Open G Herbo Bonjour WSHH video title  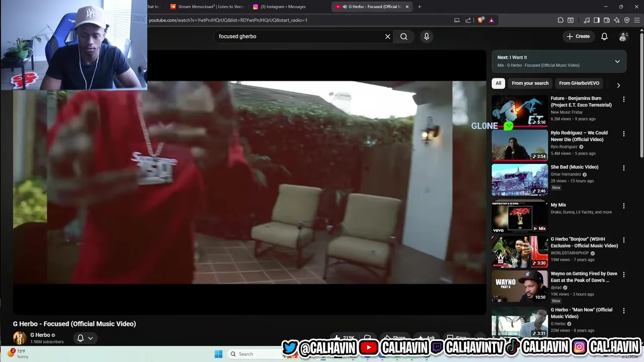pyautogui.click(x=584, y=242)
